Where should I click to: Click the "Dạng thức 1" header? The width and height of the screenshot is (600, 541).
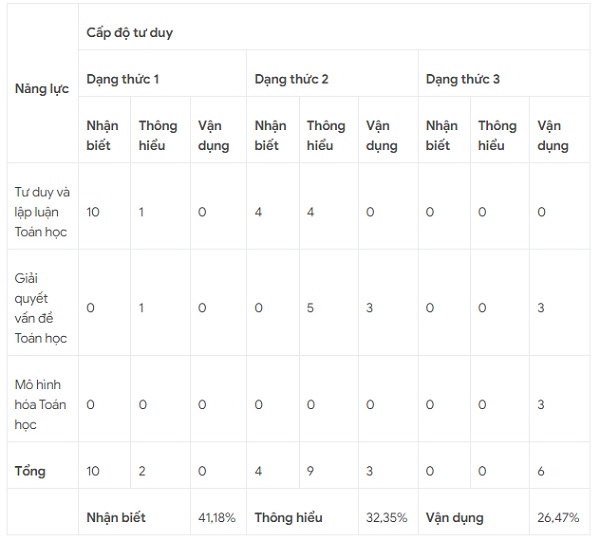click(123, 78)
